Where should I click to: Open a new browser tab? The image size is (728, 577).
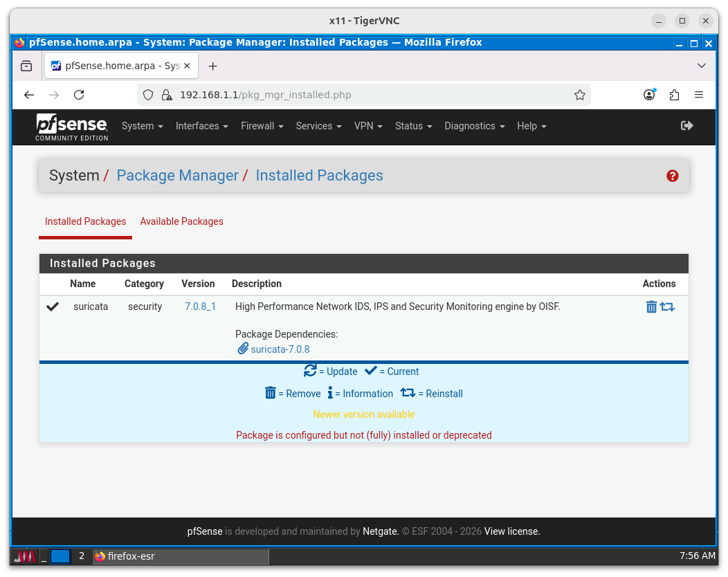coord(212,66)
